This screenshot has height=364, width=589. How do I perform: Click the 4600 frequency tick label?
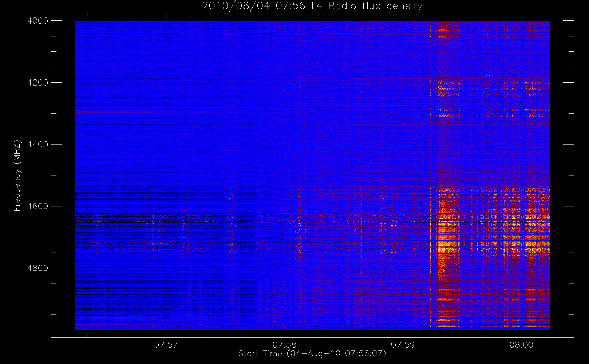[38, 206]
